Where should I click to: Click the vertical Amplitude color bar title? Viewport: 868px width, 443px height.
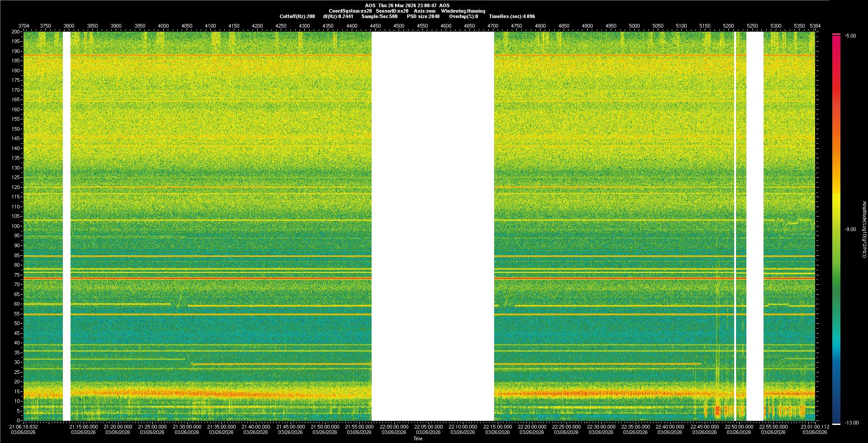coord(864,229)
